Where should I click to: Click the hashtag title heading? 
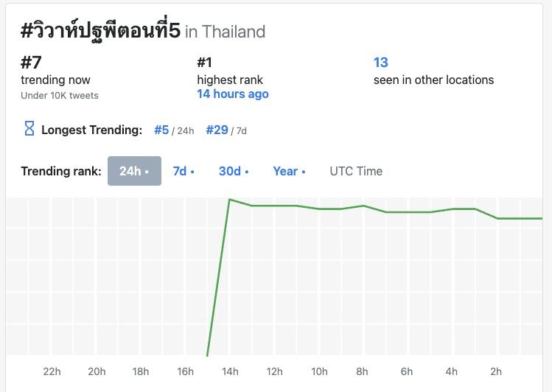[100, 31]
